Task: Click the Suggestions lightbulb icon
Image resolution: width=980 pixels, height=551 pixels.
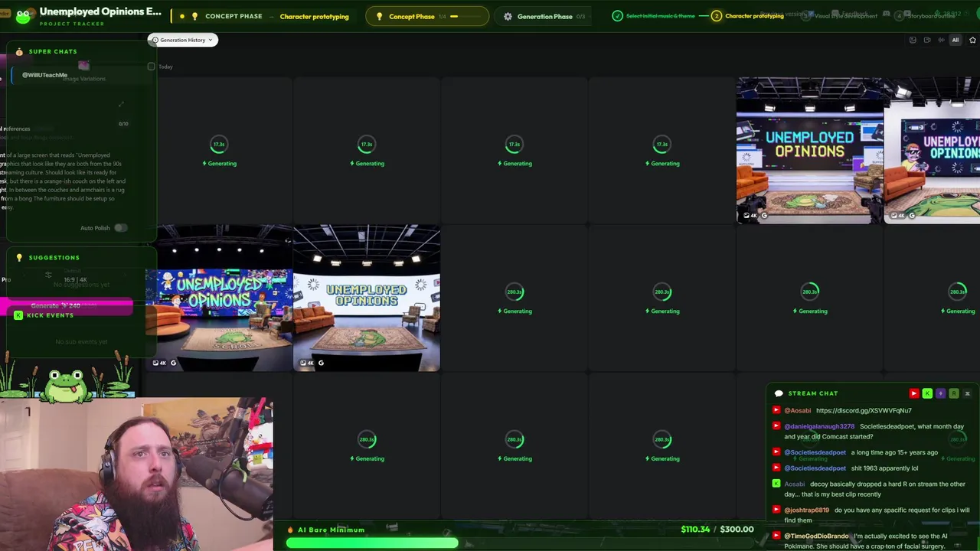Action: click(x=19, y=258)
